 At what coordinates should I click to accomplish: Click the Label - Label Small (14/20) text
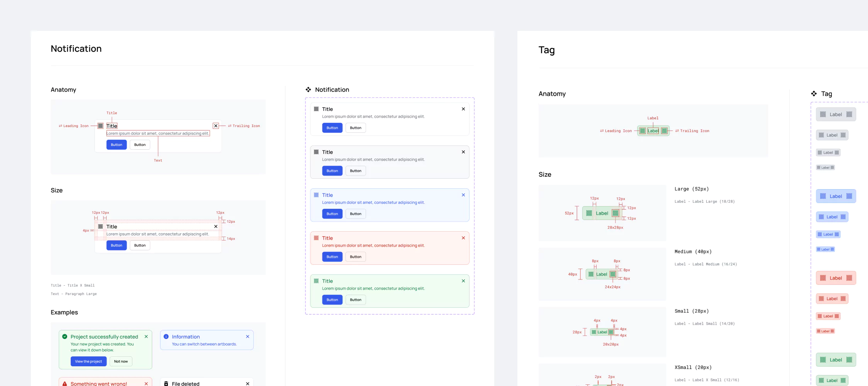[705, 324]
